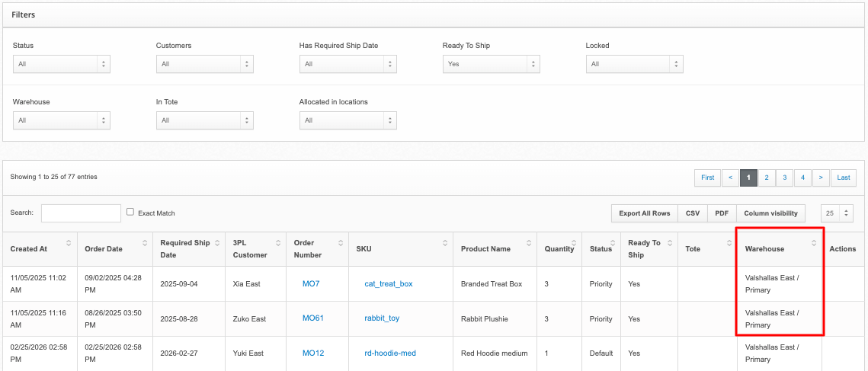Image resolution: width=868 pixels, height=371 pixels.
Task: Click the Quantity column sort icon
Action: point(578,243)
